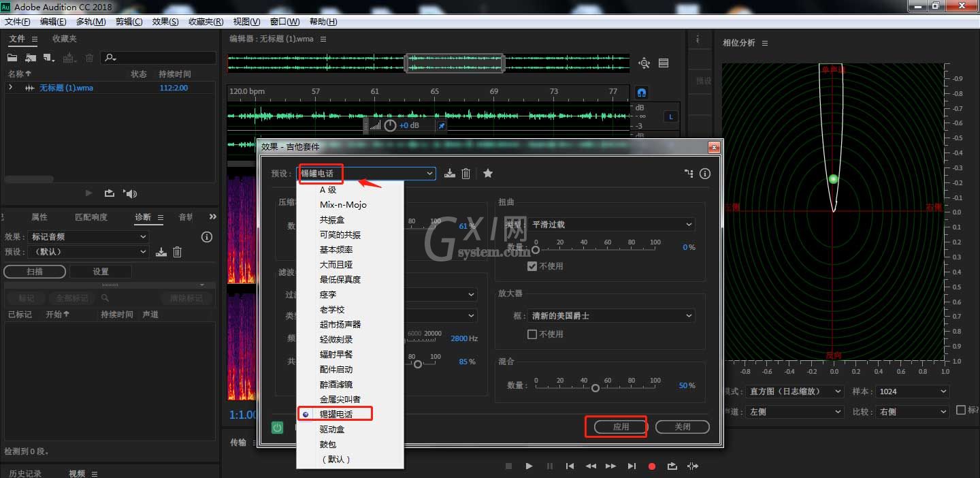Save preset icon in guitar suite dialog

click(449, 174)
